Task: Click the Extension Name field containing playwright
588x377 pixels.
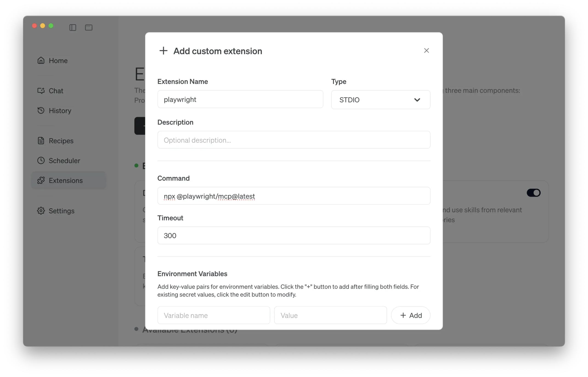Action: (x=240, y=99)
